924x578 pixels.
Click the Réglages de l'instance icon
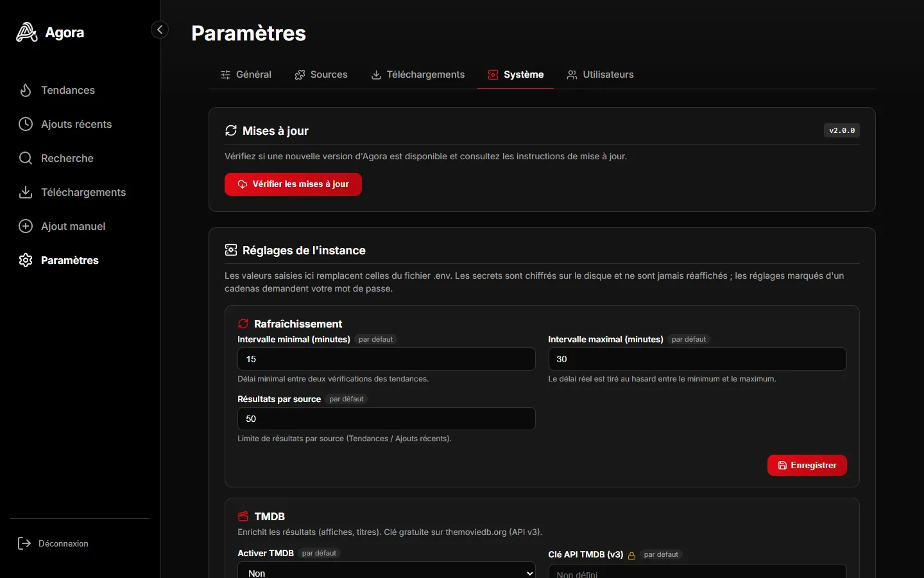231,250
